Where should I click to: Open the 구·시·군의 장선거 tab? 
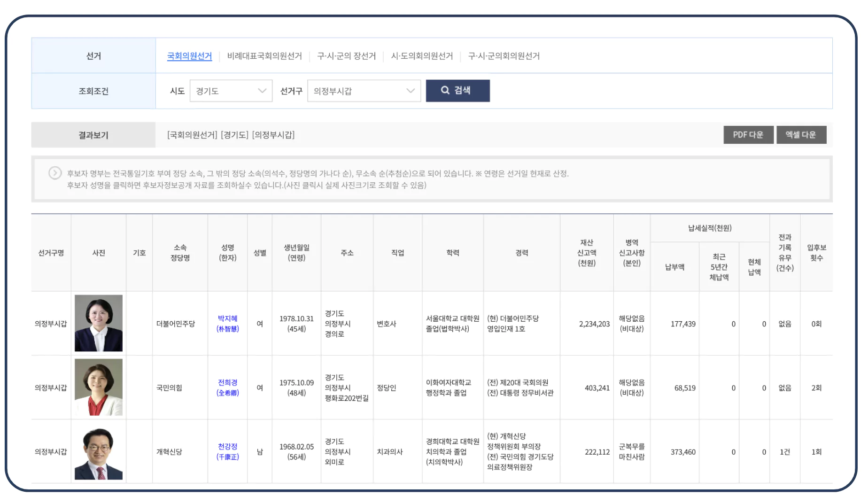click(347, 56)
